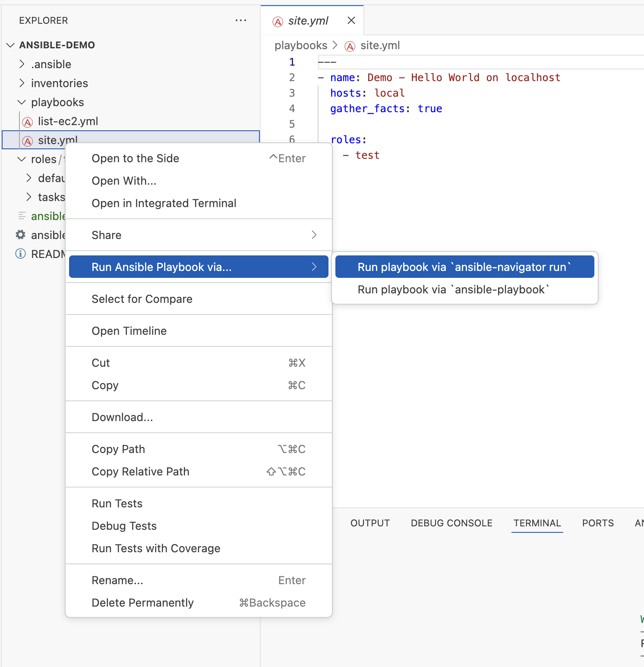
Task: Collapse the roles folder
Action: pyautogui.click(x=21, y=159)
